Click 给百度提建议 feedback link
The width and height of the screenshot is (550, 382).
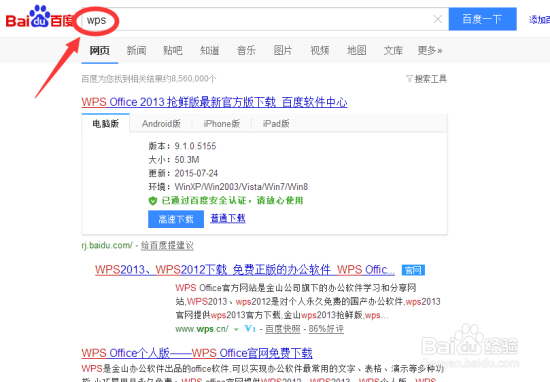[x=167, y=245]
